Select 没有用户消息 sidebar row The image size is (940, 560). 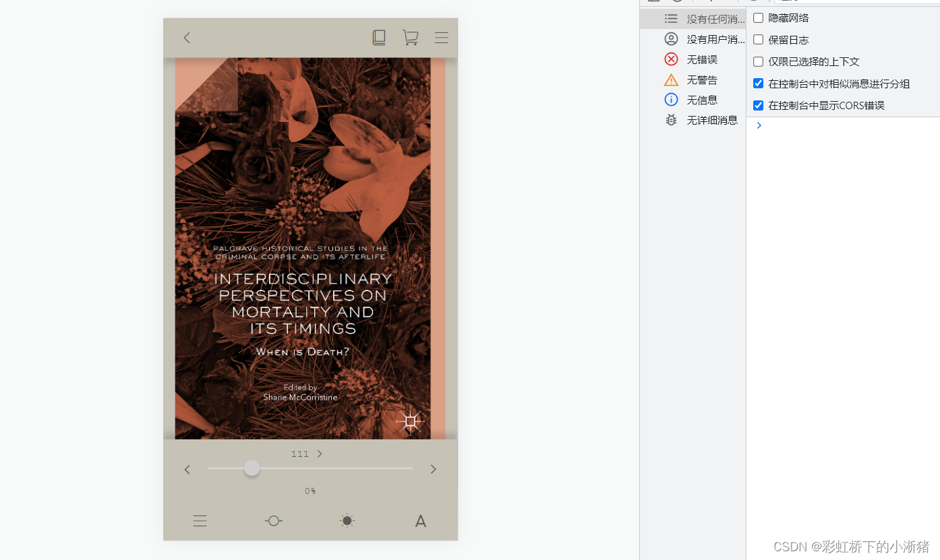click(693, 39)
